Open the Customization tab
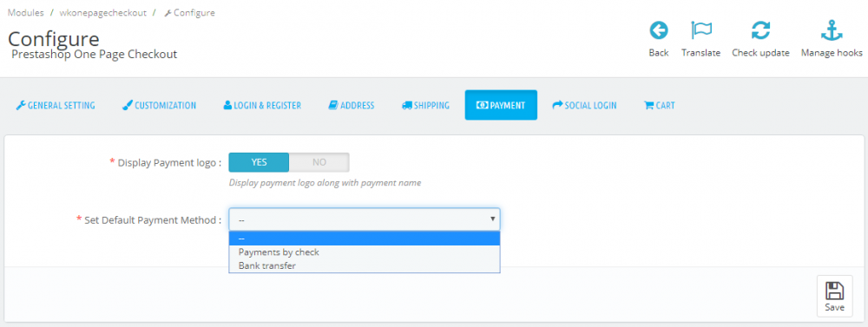Image resolution: width=868 pixels, height=327 pixels. [159, 105]
